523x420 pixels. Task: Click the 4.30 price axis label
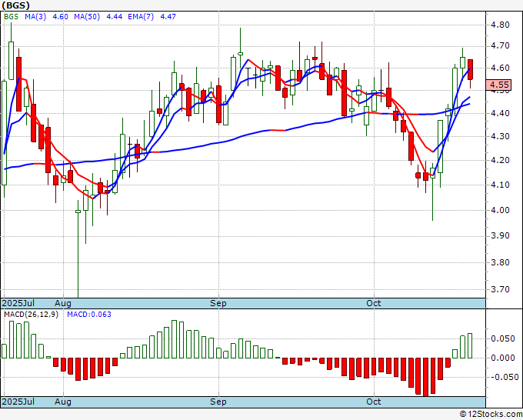point(500,136)
